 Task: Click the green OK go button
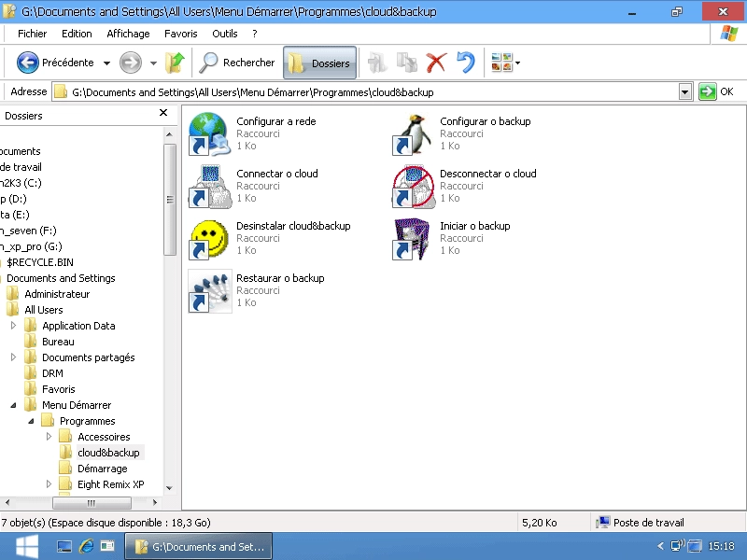click(x=708, y=91)
